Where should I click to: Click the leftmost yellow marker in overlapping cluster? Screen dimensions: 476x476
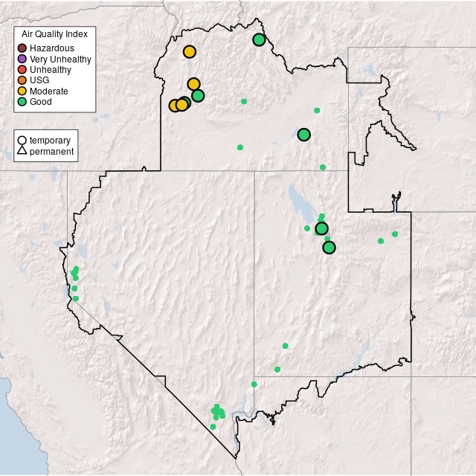pos(175,106)
